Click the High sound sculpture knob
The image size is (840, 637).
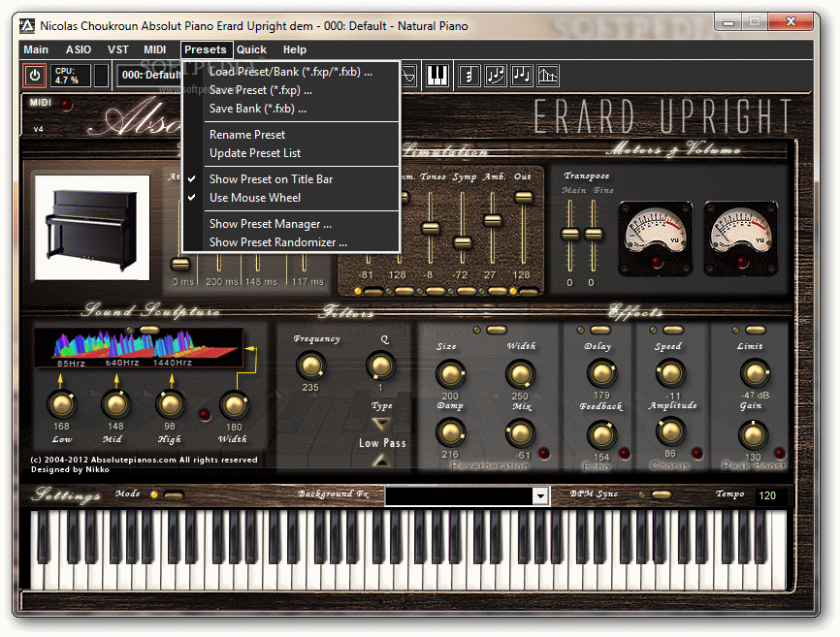(170, 404)
